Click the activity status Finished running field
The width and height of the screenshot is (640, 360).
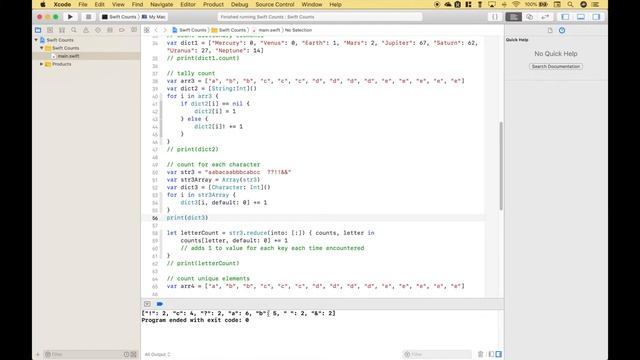click(x=320, y=17)
